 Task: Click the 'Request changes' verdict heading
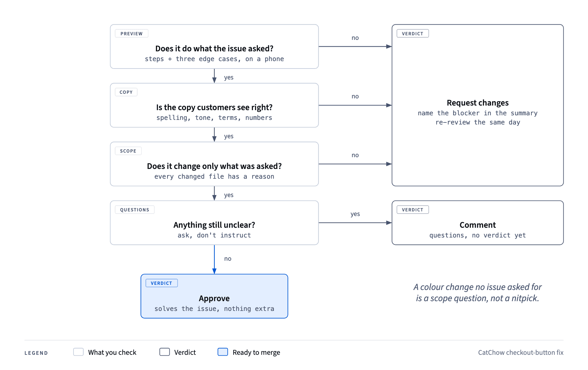478,103
